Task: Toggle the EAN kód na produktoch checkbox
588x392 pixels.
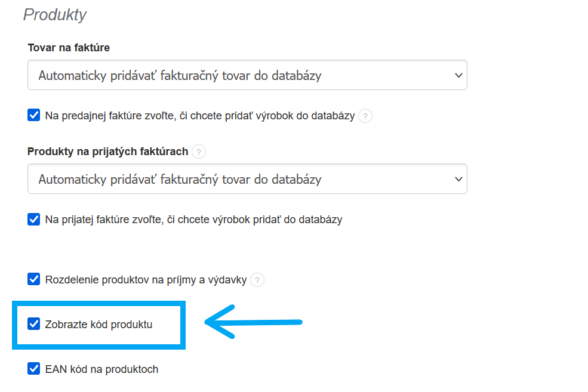Action: (x=34, y=369)
